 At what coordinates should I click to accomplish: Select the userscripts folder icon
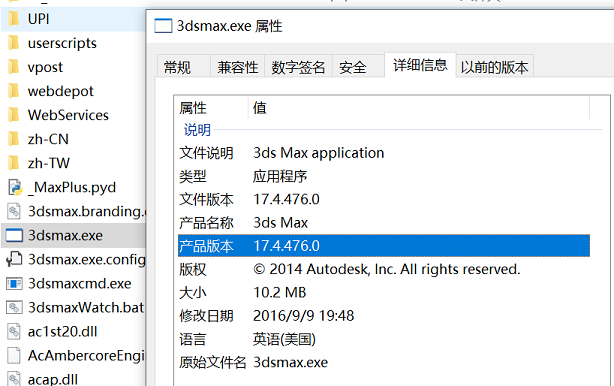click(x=13, y=43)
